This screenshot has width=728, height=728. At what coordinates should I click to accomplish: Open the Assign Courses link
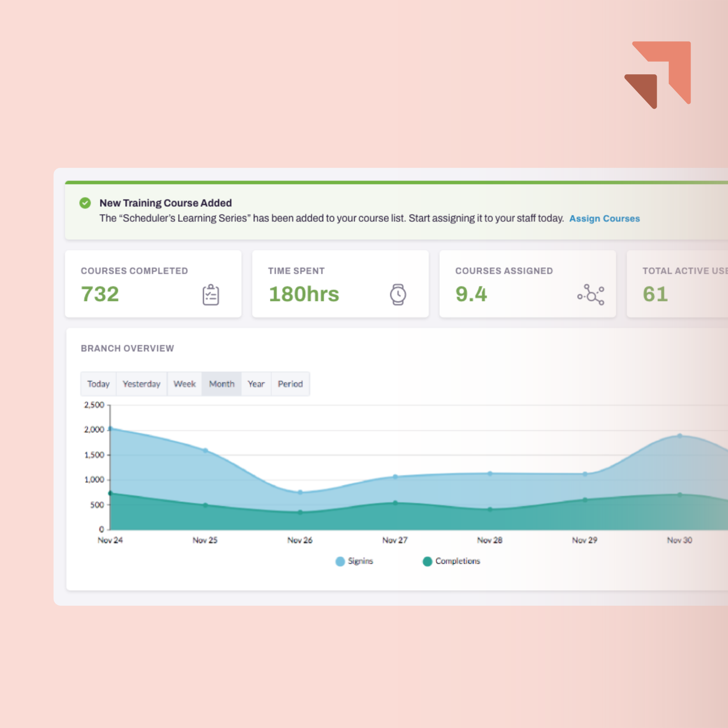point(604,218)
